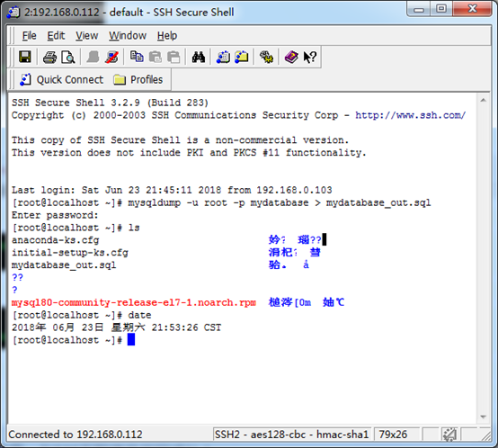Open the Window menu
Viewport: 498px width, 448px height.
pyautogui.click(x=128, y=36)
